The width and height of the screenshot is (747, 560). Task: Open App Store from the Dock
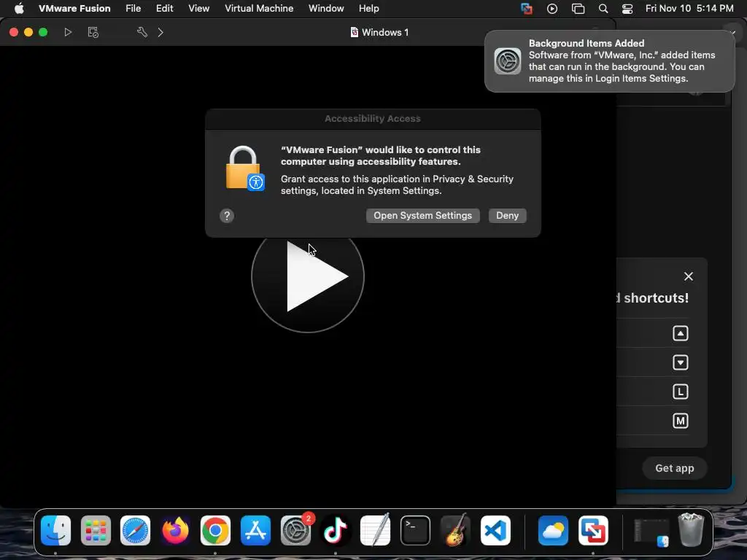255,531
